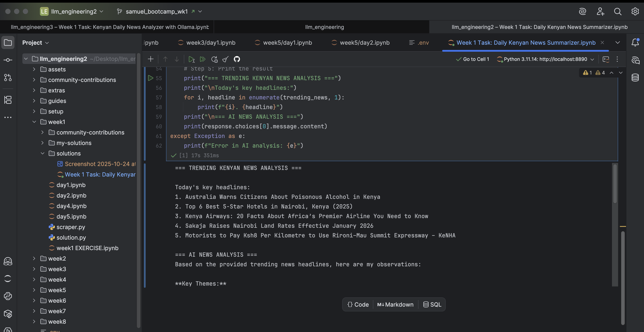The height and width of the screenshot is (332, 644).
Task: Switch to the week5/day2.ipynb tab
Action: (364, 43)
